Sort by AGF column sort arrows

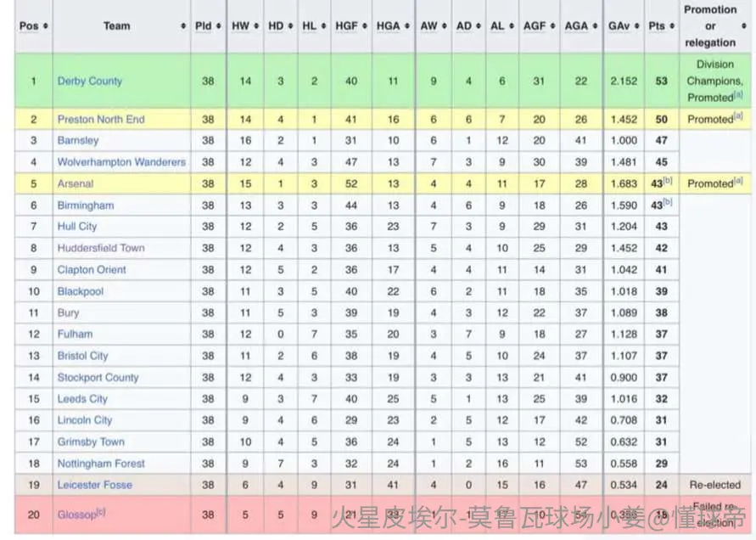click(x=552, y=26)
